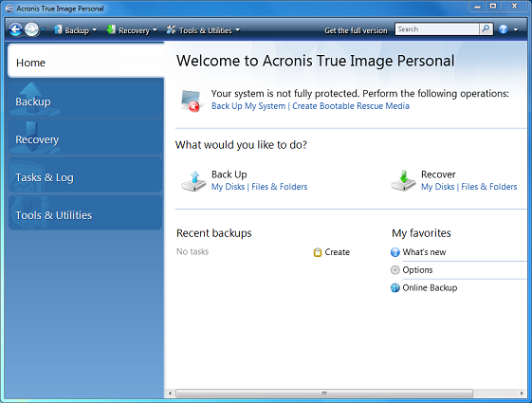Click the Backup toolbar icon

coord(58,29)
